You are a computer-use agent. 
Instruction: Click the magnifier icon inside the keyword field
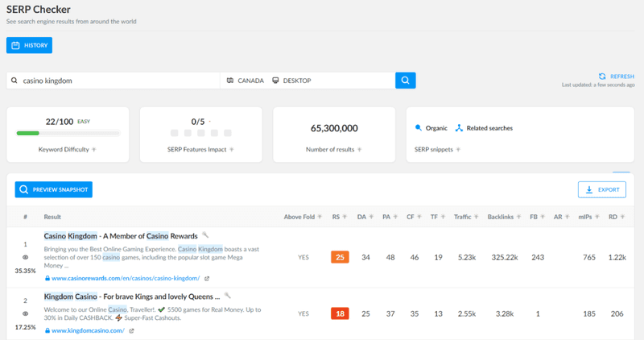pos(14,81)
